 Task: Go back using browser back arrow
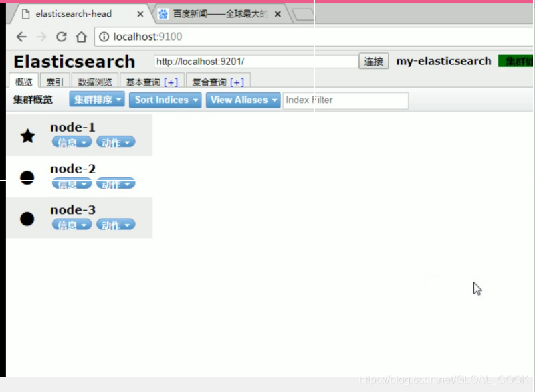tap(21, 37)
